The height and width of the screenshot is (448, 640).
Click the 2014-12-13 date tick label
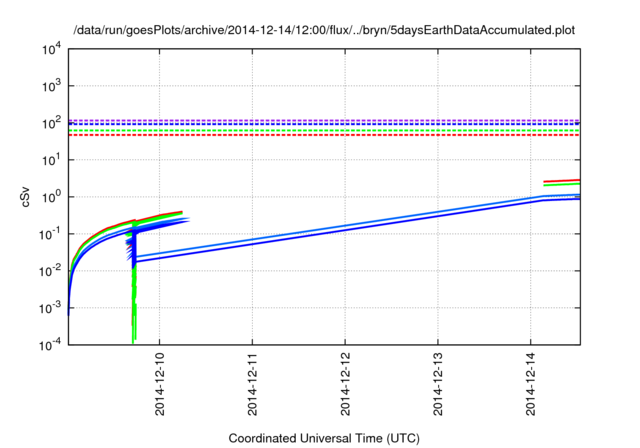click(x=438, y=384)
